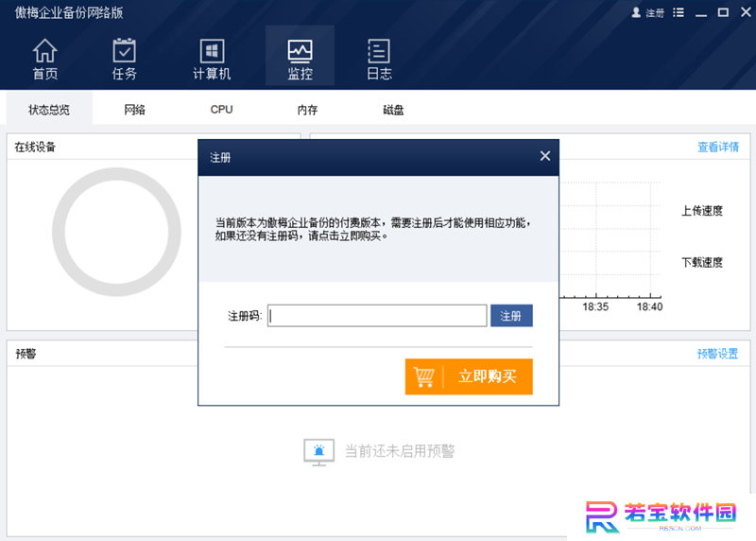756x541 pixels.
Task: Switch to the 网络 tab
Action: 134,110
